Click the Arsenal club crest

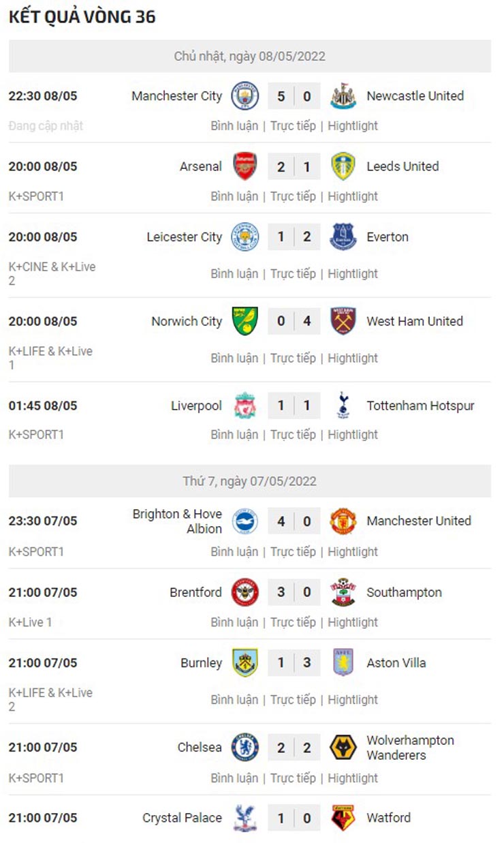pos(245,166)
